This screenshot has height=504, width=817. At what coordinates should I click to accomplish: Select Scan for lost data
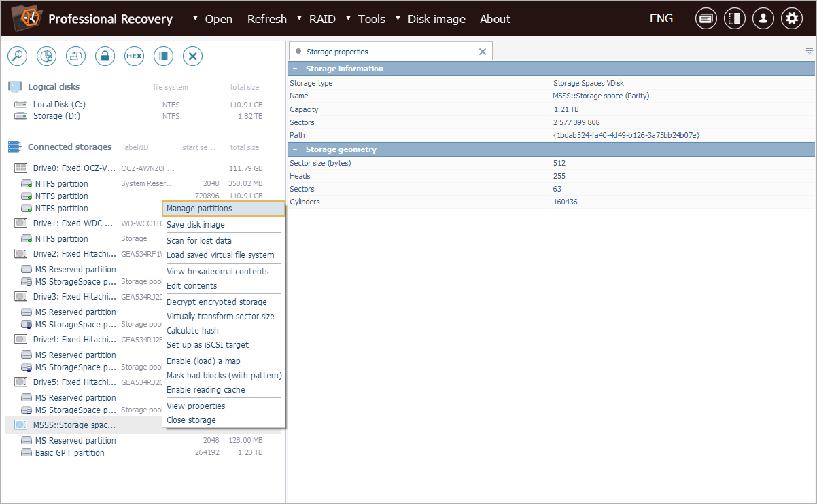point(224,240)
